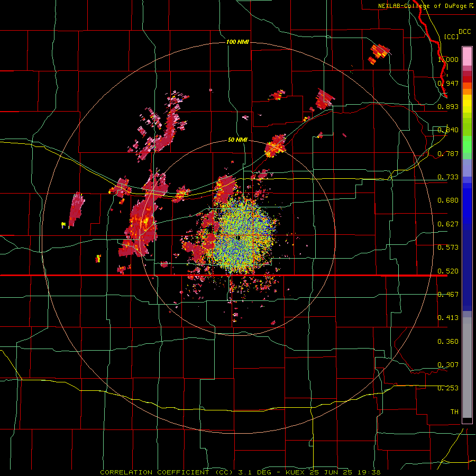Click the 100 NMI range ring label
The width and height of the screenshot is (476, 476).
pyautogui.click(x=237, y=42)
